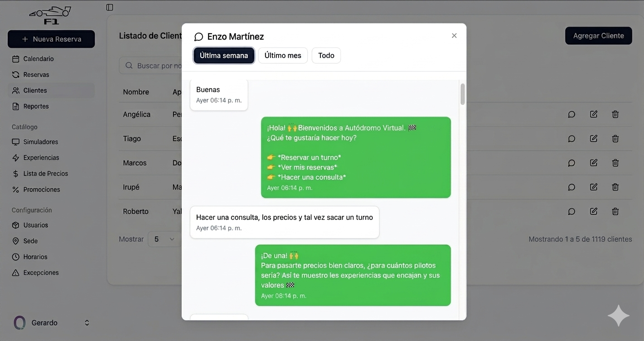Click the Roberto name cell
The width and height of the screenshot is (644, 341).
click(136, 211)
